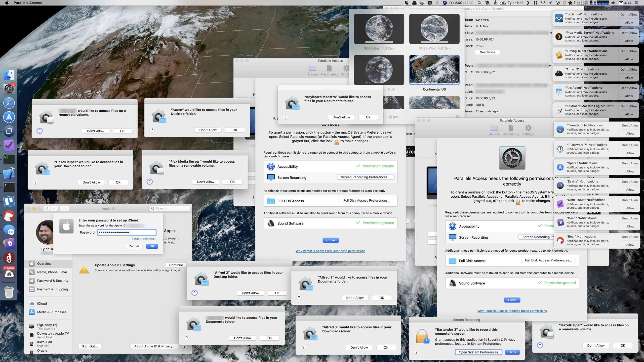Click Forgot Password link in iCloud dialog
Image resolution: width=644 pixels, height=362 pixels.
(x=143, y=238)
